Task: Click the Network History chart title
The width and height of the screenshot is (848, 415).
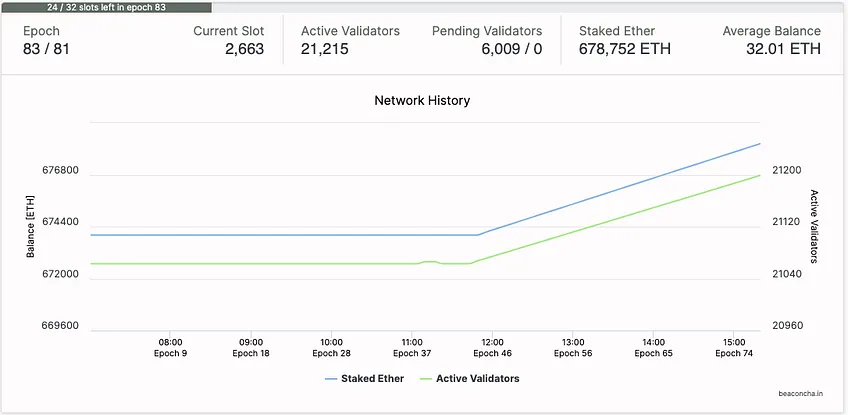Action: (422, 101)
